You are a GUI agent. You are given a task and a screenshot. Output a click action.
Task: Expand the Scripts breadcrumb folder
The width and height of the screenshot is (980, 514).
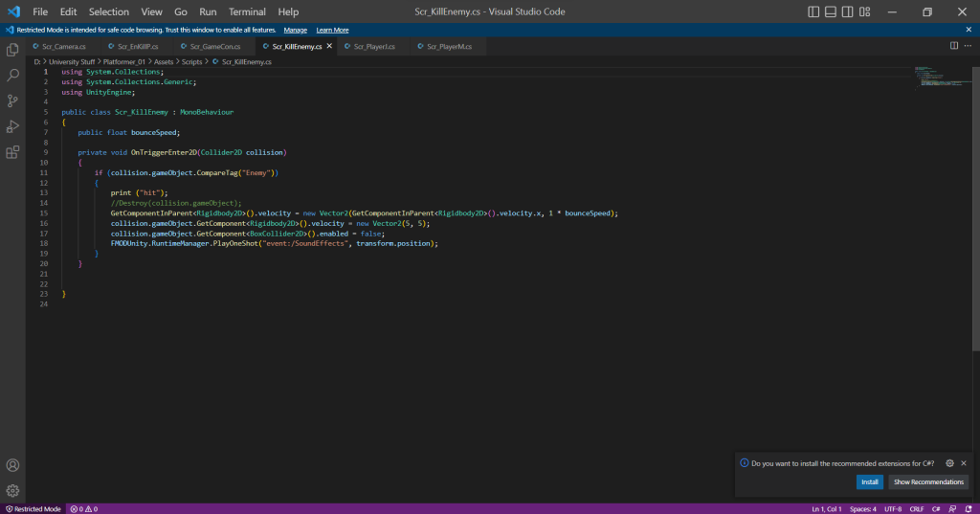[x=192, y=61]
